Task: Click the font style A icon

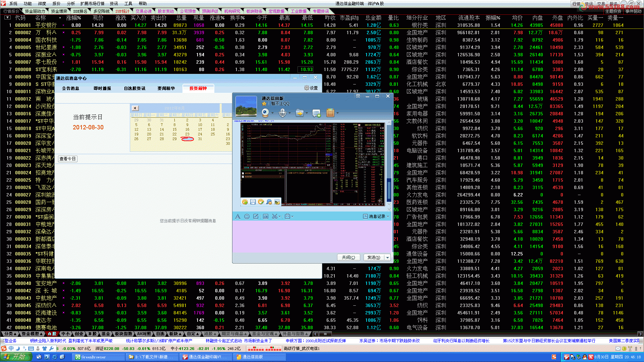Action: tap(238, 217)
